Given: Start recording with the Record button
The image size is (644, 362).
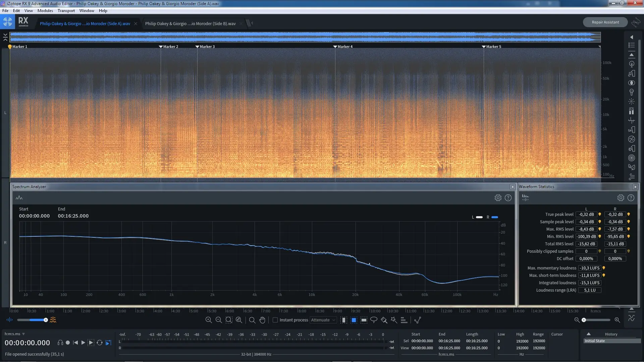Looking at the screenshot, I should (x=68, y=343).
